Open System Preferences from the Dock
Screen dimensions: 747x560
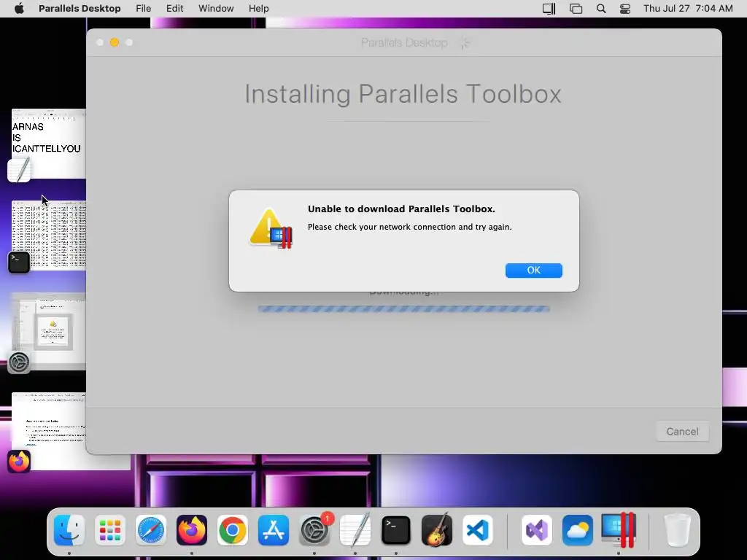click(x=314, y=530)
